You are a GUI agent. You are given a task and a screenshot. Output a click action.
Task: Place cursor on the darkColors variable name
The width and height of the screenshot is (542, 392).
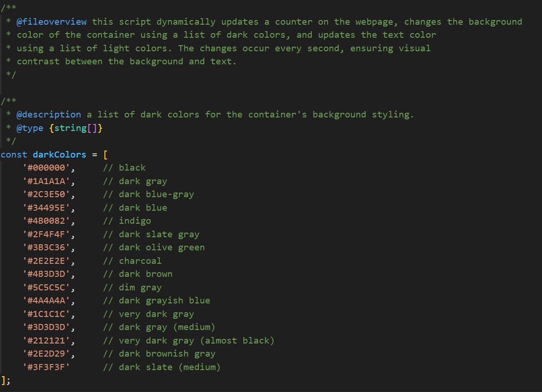tap(59, 154)
